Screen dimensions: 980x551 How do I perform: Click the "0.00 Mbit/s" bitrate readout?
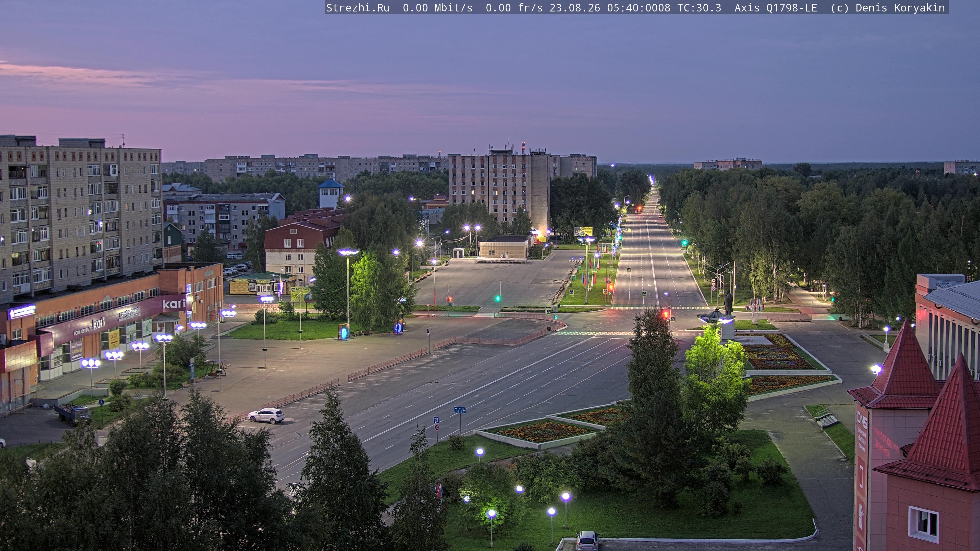[437, 8]
